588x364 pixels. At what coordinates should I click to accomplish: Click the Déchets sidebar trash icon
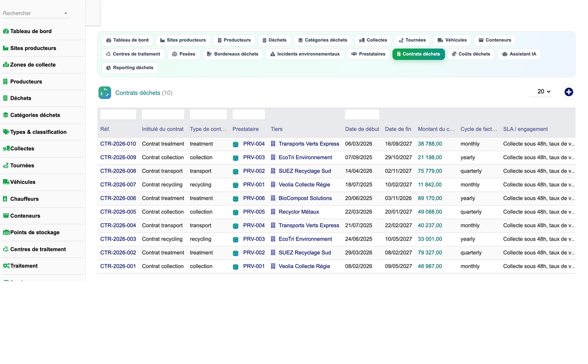point(5,98)
